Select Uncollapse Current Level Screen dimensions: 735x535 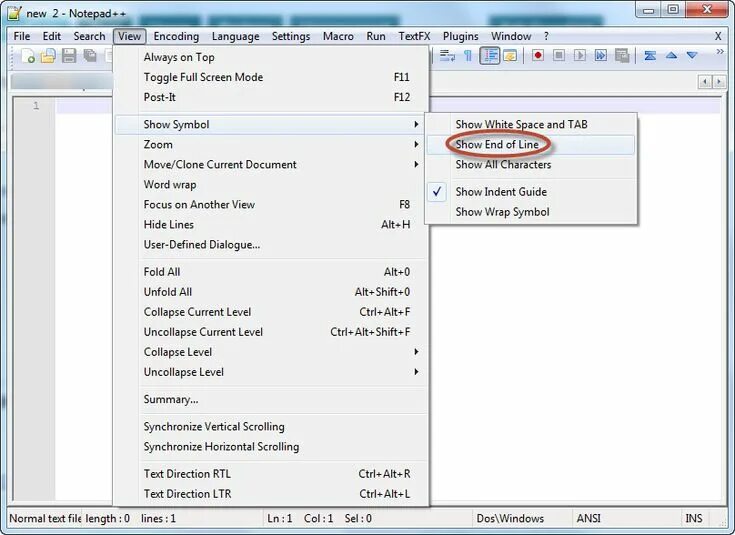point(271,332)
